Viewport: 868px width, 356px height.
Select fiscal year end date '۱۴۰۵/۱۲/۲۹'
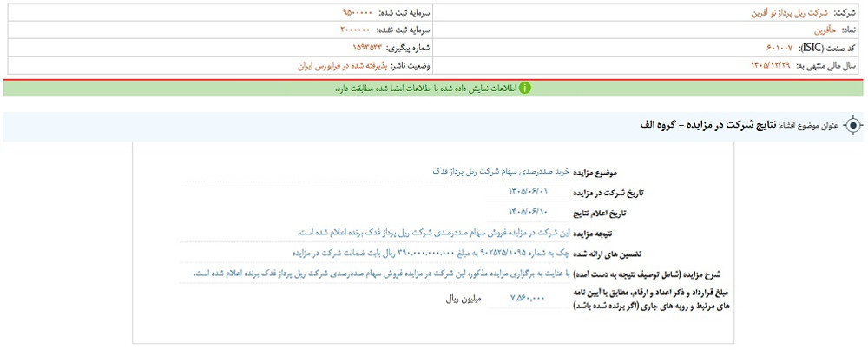point(770,66)
